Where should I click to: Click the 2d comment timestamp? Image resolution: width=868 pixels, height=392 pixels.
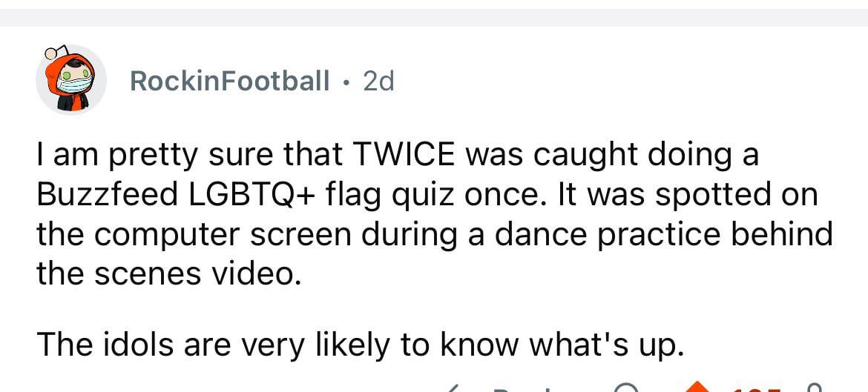[378, 81]
